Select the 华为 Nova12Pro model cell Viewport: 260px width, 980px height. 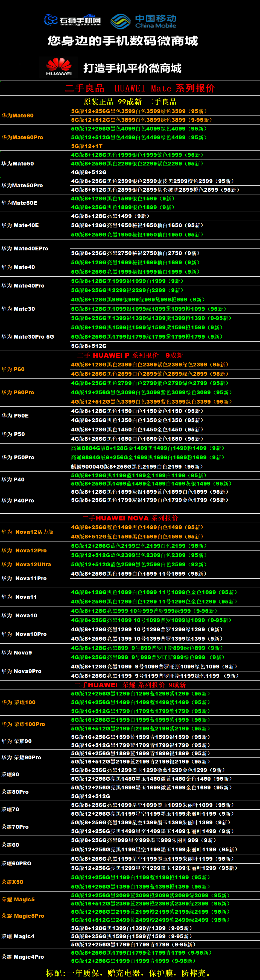(x=35, y=550)
